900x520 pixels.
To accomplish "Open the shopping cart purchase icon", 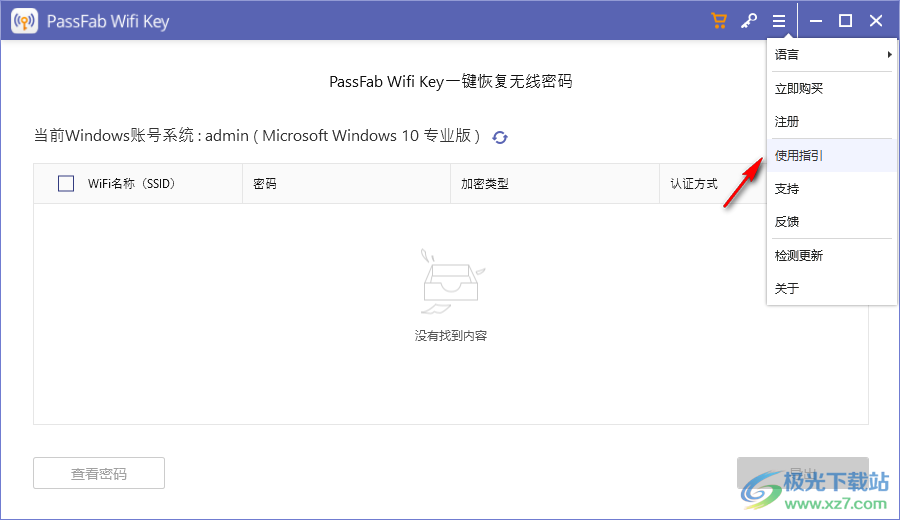I will 719,21.
